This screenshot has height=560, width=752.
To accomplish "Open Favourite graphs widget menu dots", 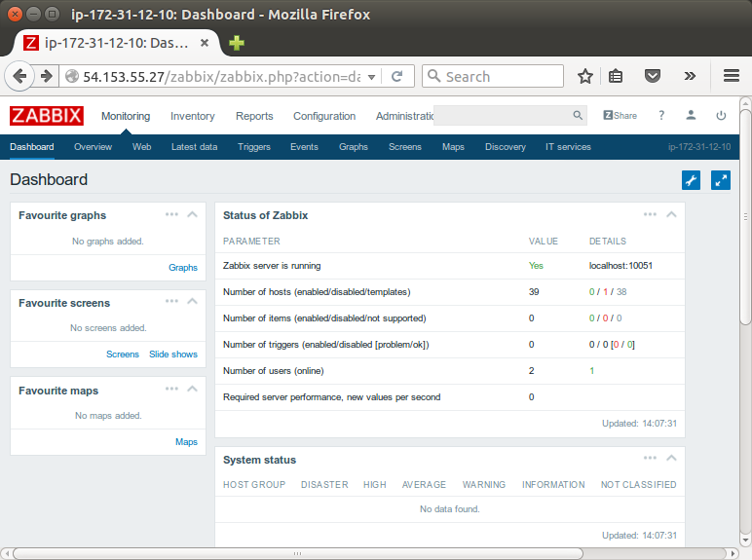I will coord(171,214).
